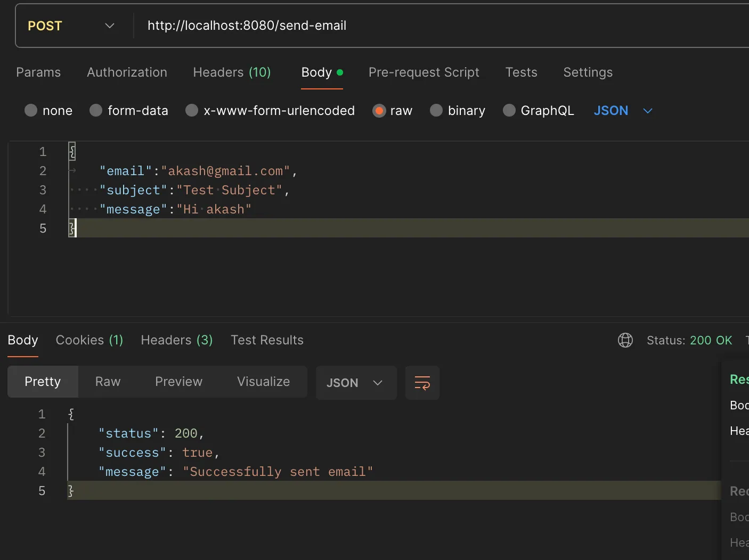View the Test Results tab
Screen dimensions: 749x560
pyautogui.click(x=267, y=340)
